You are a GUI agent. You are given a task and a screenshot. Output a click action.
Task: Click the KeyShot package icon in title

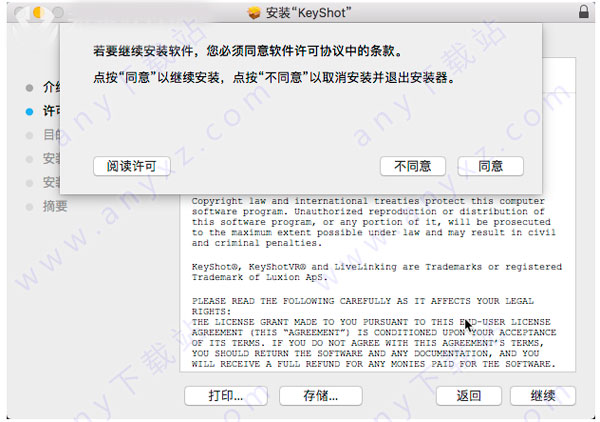click(254, 13)
